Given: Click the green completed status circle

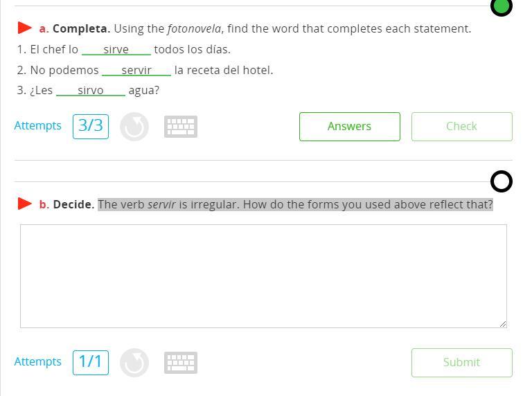Looking at the screenshot, I should (502, 6).
